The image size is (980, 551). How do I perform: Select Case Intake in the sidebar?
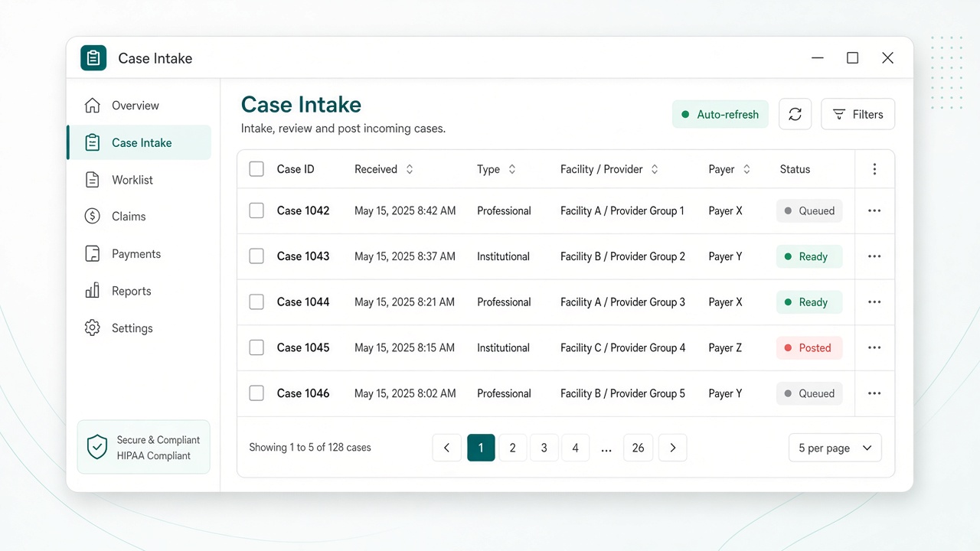coord(139,142)
